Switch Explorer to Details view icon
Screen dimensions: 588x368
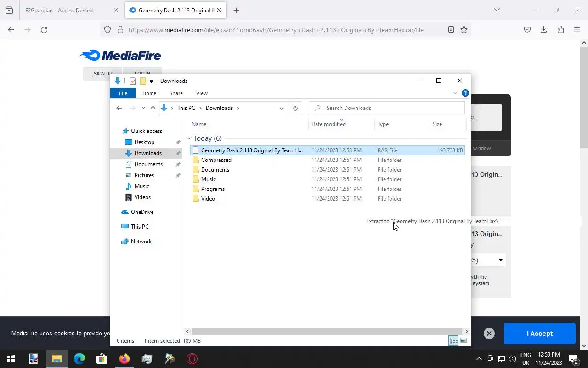(453, 341)
